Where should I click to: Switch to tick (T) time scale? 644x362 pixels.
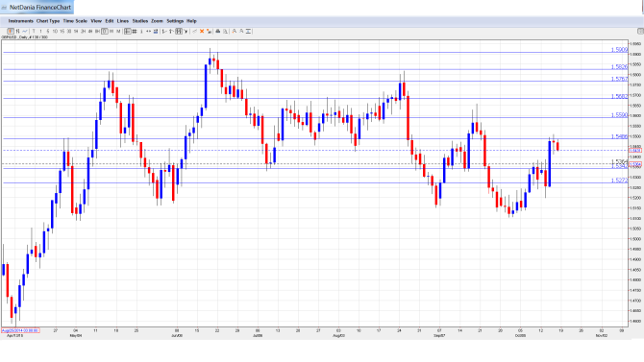[x=34, y=31]
